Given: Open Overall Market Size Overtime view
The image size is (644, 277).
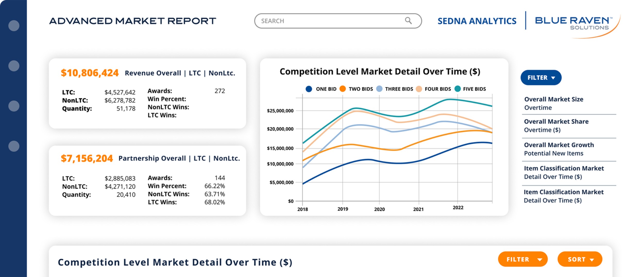Looking at the screenshot, I should click(x=554, y=103).
